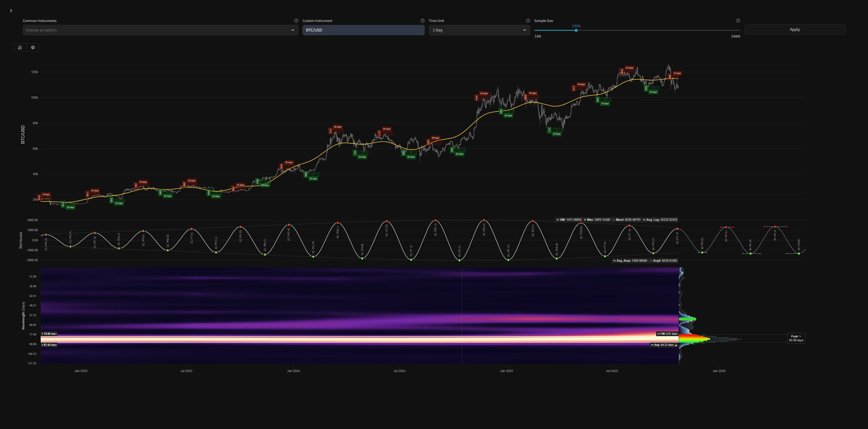Viewport: 868px width, 429px height.
Task: Click the FM 0.81 days label
Action: (667, 334)
